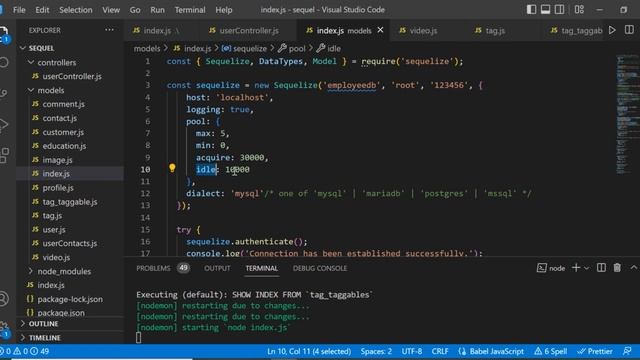Toggle primary side bar layout icon

(531, 9)
